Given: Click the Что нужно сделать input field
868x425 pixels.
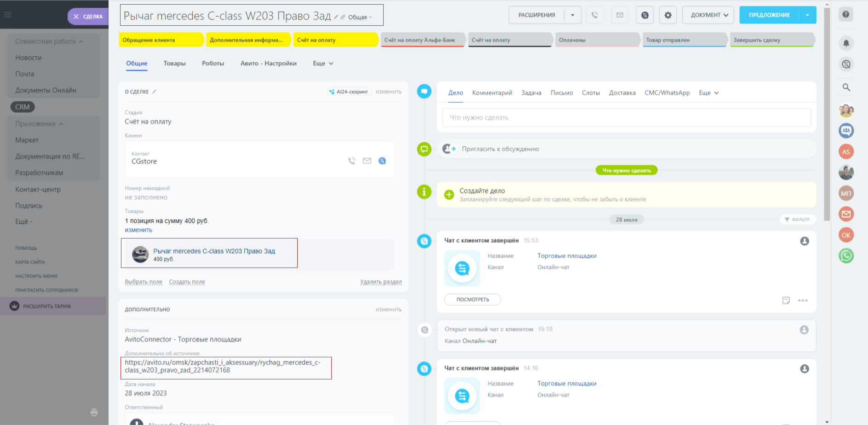Looking at the screenshot, I should 626,117.
